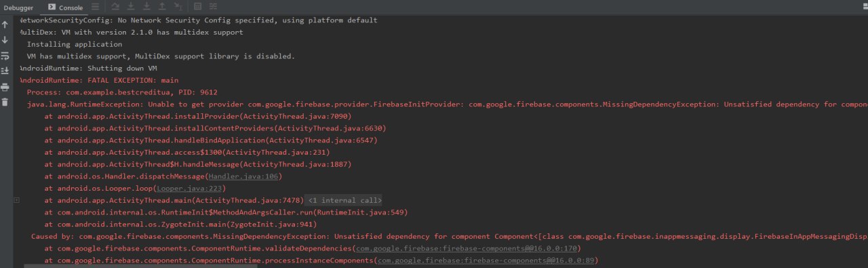The height and width of the screenshot is (268, 868).
Task: Switch to the Console tab
Action: point(65,7)
